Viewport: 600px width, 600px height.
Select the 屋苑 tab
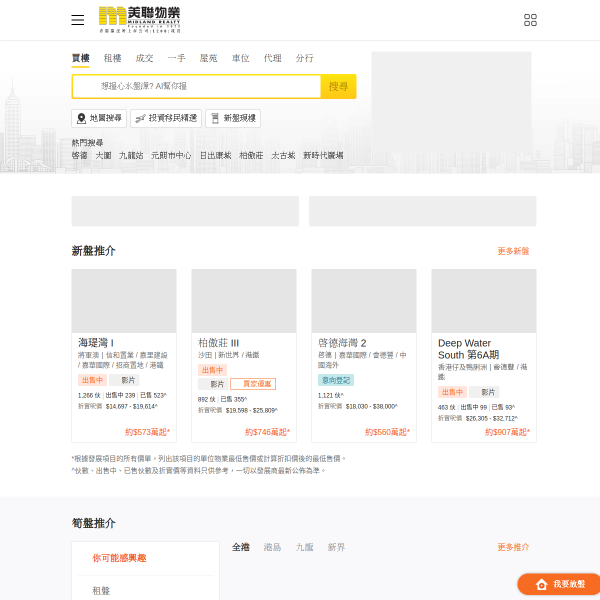tap(209, 58)
